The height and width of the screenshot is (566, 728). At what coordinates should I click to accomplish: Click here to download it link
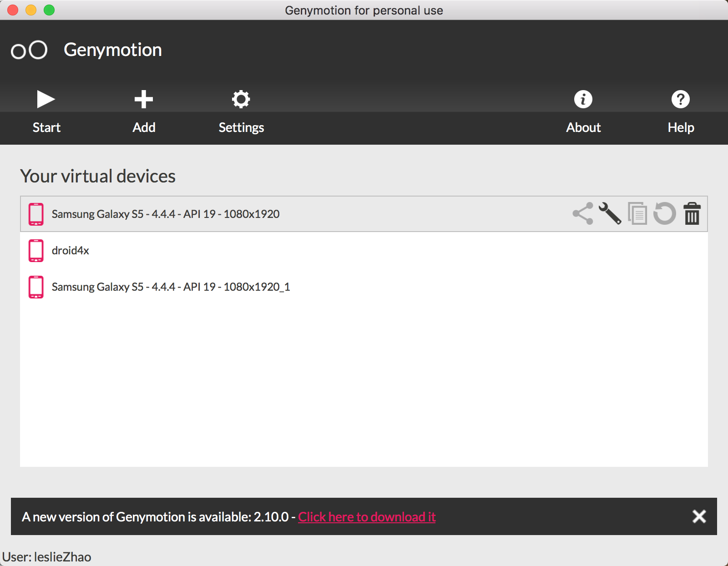[x=367, y=517]
